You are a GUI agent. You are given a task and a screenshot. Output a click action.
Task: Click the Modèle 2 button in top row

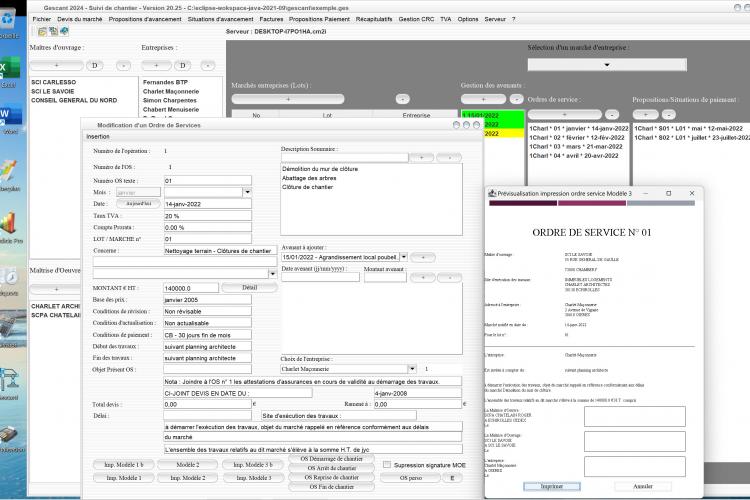(188, 465)
